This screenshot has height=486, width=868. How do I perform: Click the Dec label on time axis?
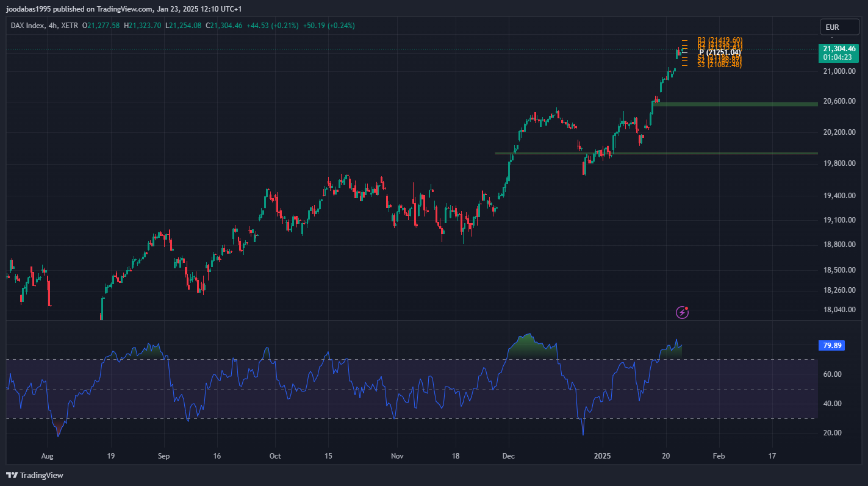508,456
